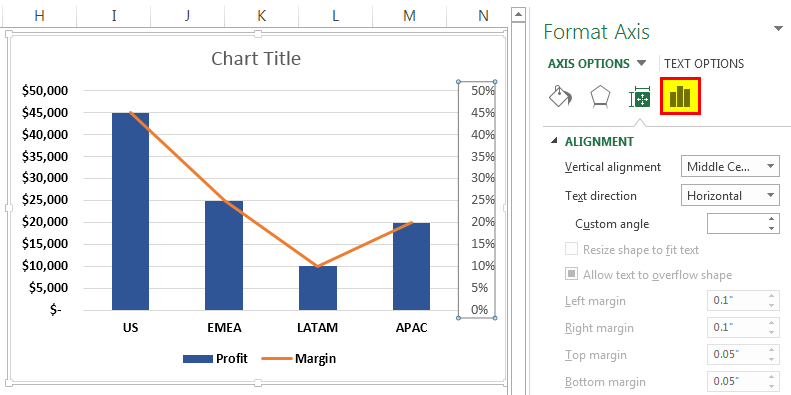
Task: Click the Left margin field
Action: (x=737, y=301)
